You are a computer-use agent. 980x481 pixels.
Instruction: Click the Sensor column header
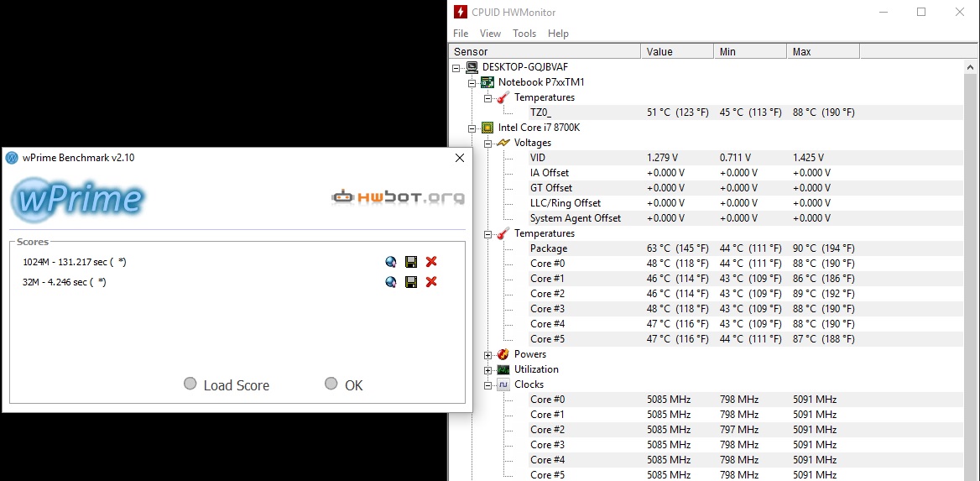tap(545, 51)
